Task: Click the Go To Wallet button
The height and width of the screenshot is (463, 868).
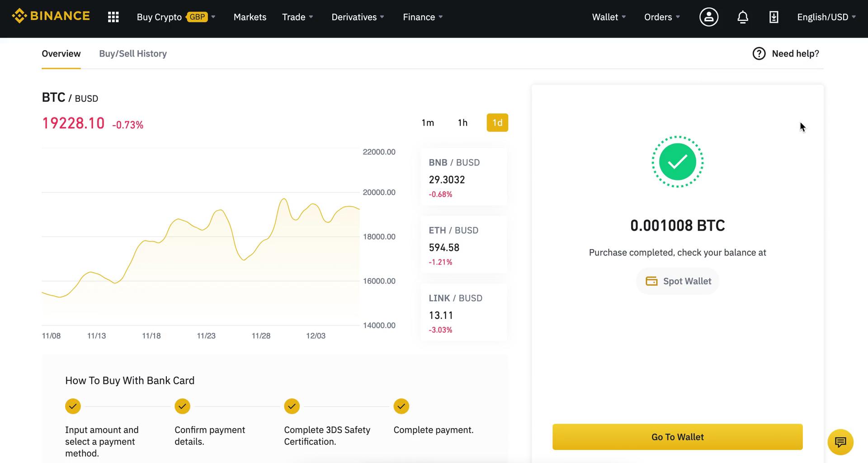Action: pyautogui.click(x=677, y=437)
